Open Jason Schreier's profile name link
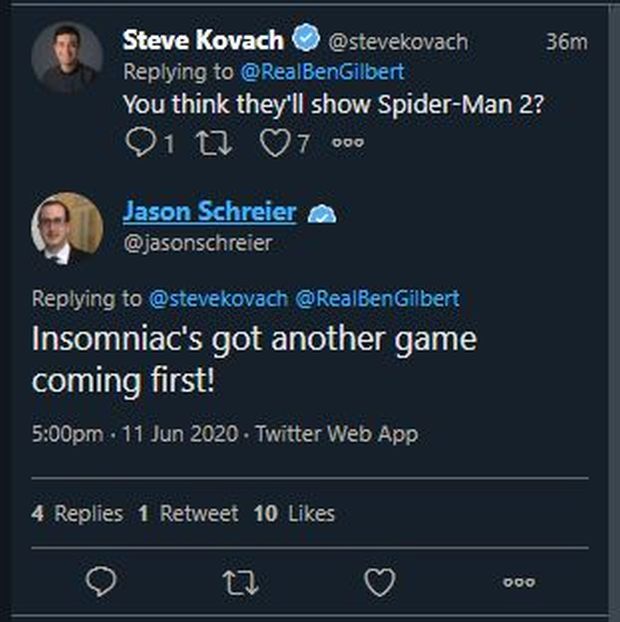 pyautogui.click(x=209, y=212)
